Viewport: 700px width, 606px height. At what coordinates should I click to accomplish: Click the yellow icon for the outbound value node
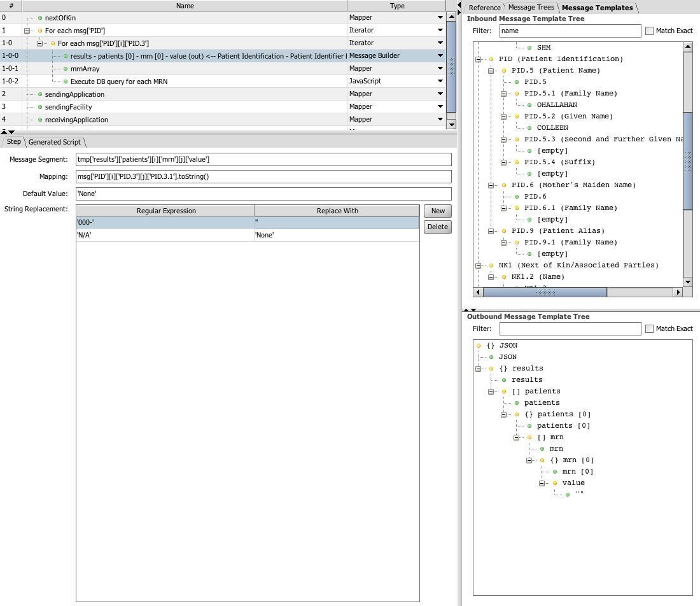[555, 483]
